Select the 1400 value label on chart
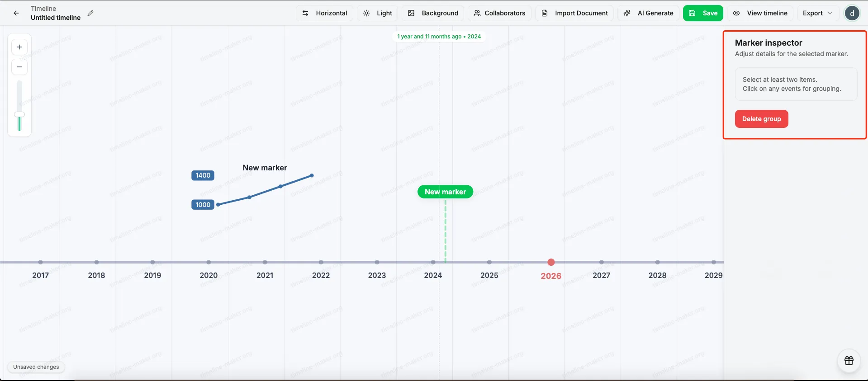The height and width of the screenshot is (381, 868). [x=203, y=175]
